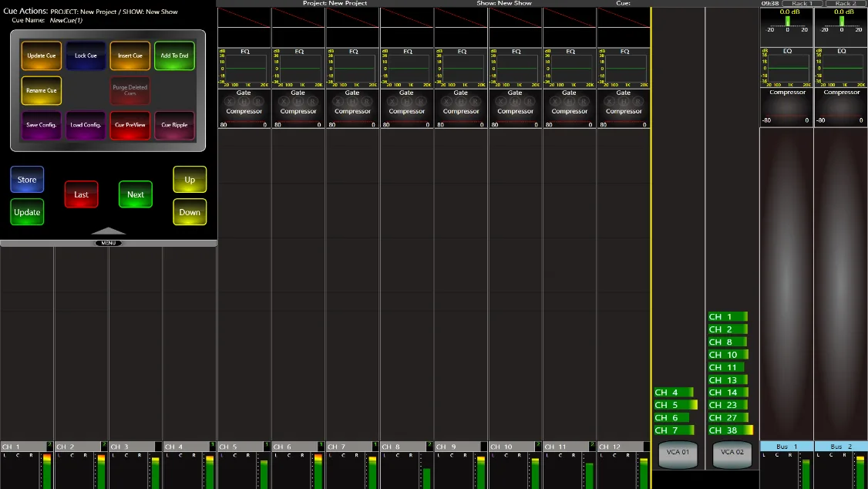
Task: Select the CH 1 channel name label
Action: (23, 447)
